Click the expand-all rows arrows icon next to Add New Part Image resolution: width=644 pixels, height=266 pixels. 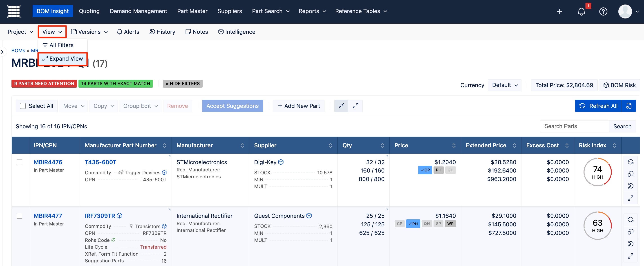356,106
